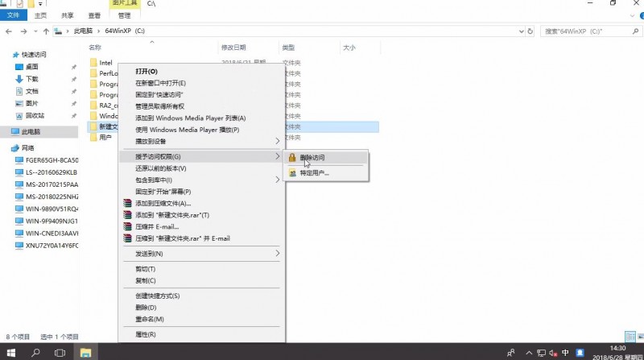Expand 发送到(N) submenu
Viewport: 644px width, 360px height.
pyautogui.click(x=202, y=254)
